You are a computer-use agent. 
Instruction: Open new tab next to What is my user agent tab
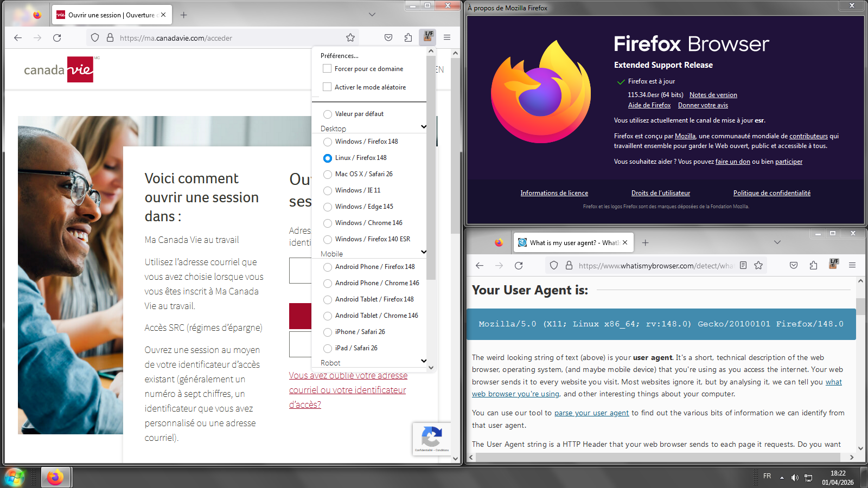coord(646,243)
